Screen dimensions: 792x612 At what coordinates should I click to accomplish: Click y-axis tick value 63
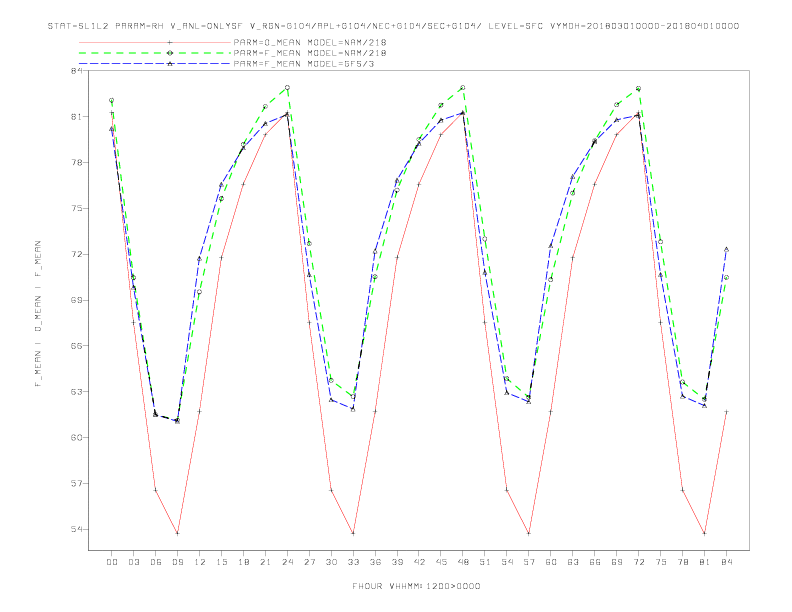tap(77, 391)
